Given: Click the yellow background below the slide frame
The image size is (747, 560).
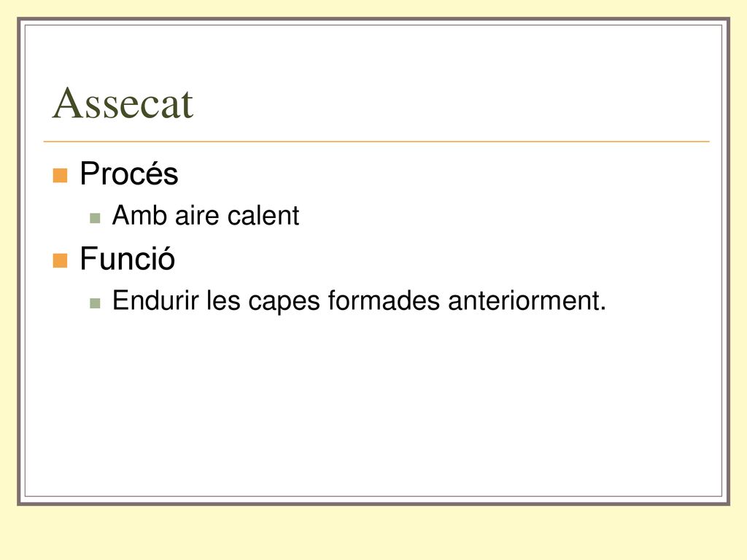Looking at the screenshot, I should click(x=373, y=532).
